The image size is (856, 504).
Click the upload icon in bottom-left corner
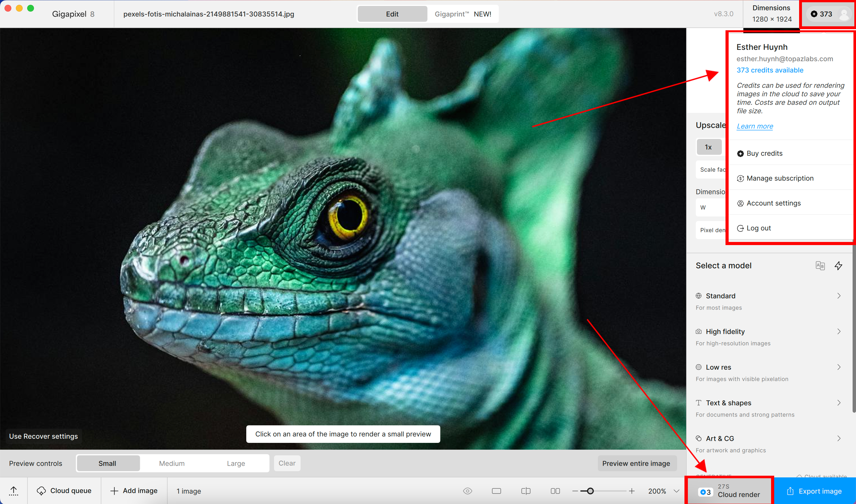(x=14, y=491)
